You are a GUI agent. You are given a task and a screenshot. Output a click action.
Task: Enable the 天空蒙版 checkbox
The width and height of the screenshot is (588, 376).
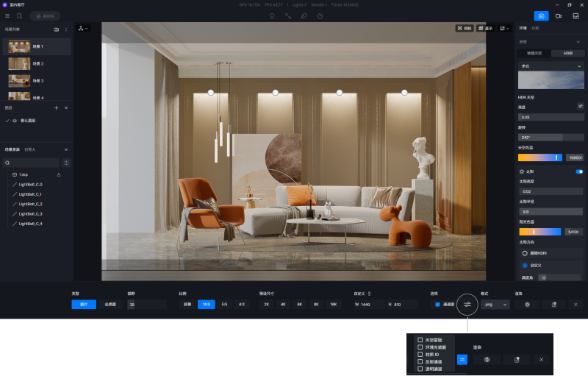(x=420, y=340)
